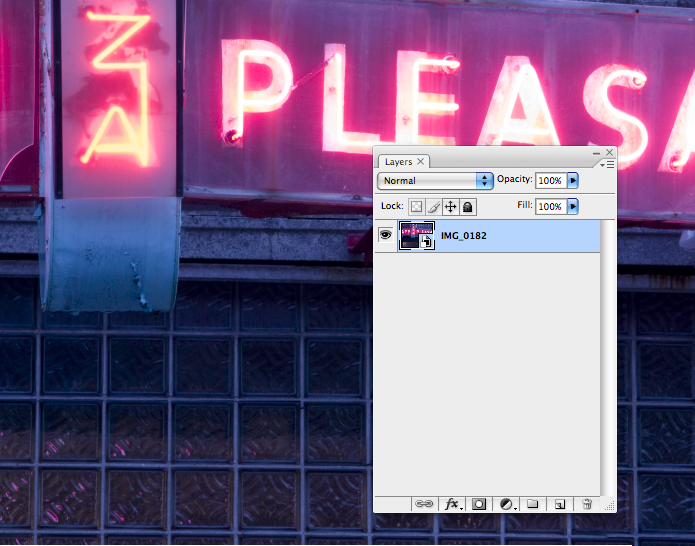The image size is (695, 546).
Task: Close the Layers panel window
Action: point(609,152)
